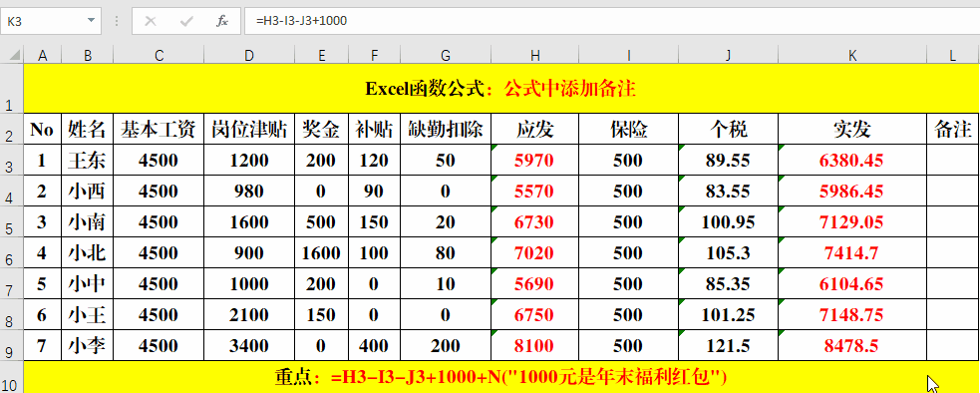980x393 pixels.
Task: Select column L header
Action: tap(953, 56)
